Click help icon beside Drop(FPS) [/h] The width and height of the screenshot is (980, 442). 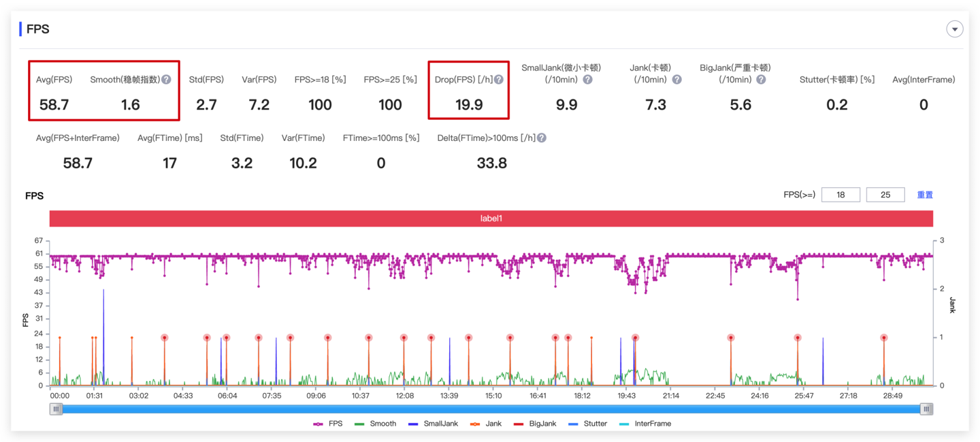pos(499,80)
